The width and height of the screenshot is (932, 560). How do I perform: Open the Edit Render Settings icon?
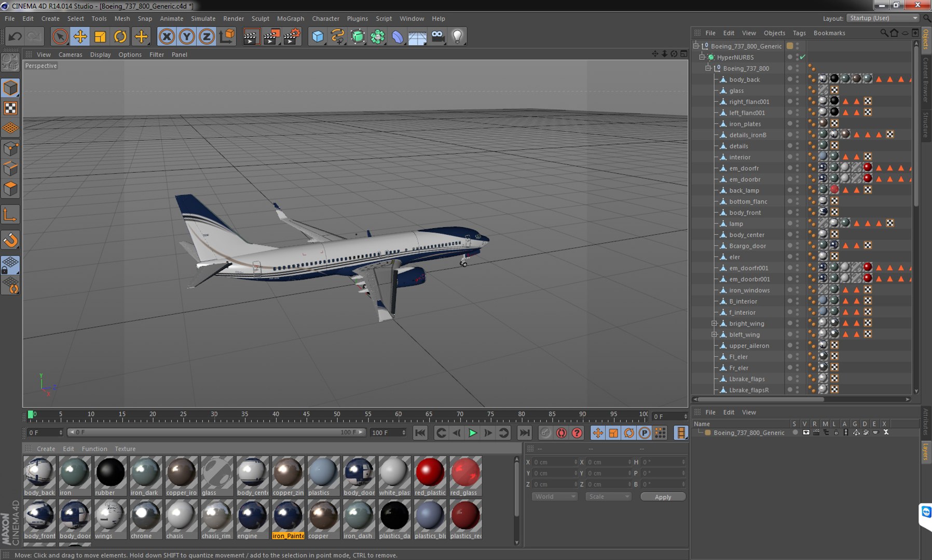(x=292, y=36)
